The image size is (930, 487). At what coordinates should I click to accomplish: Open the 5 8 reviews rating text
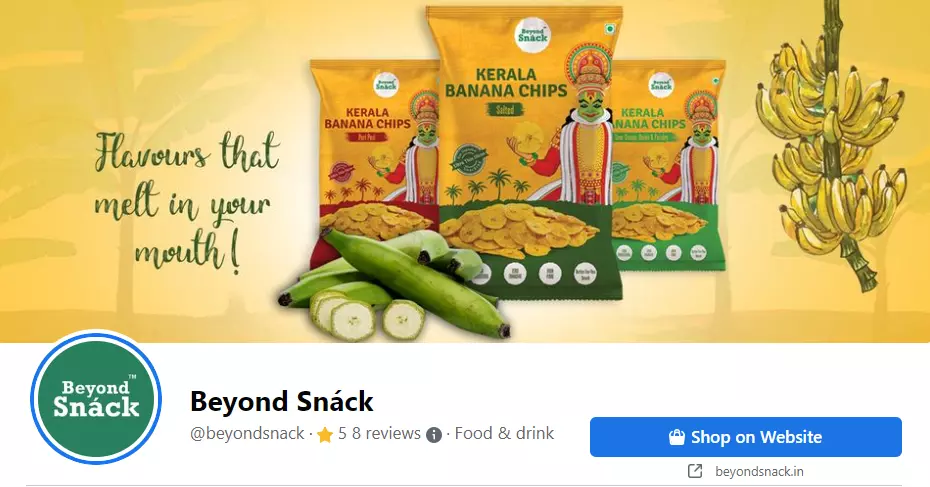pyautogui.click(x=380, y=434)
